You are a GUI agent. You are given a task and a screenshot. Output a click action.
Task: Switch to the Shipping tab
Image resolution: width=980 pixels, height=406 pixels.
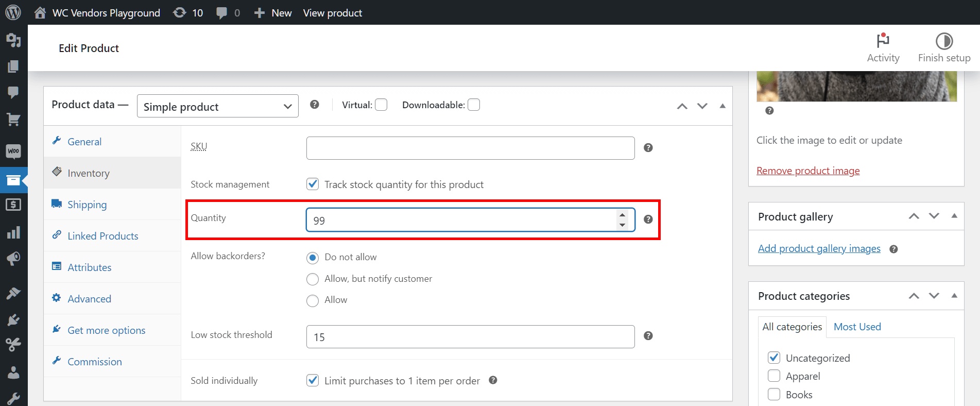tap(87, 205)
